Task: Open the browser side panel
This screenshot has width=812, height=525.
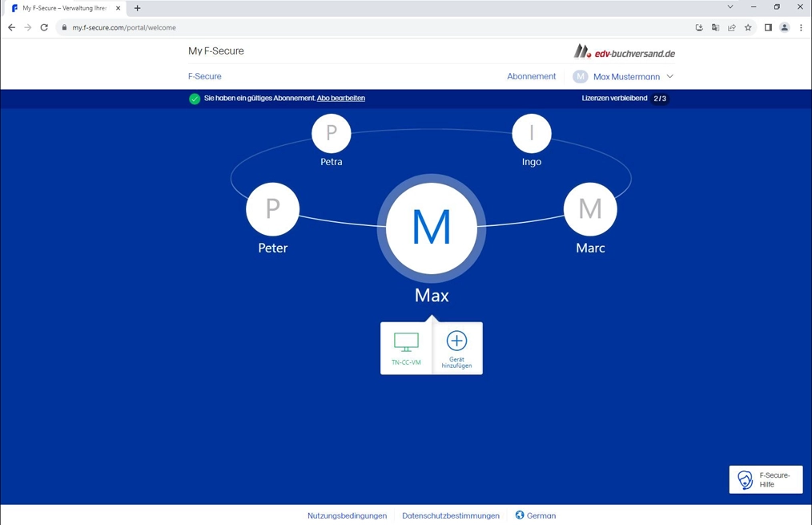Action: [x=768, y=27]
